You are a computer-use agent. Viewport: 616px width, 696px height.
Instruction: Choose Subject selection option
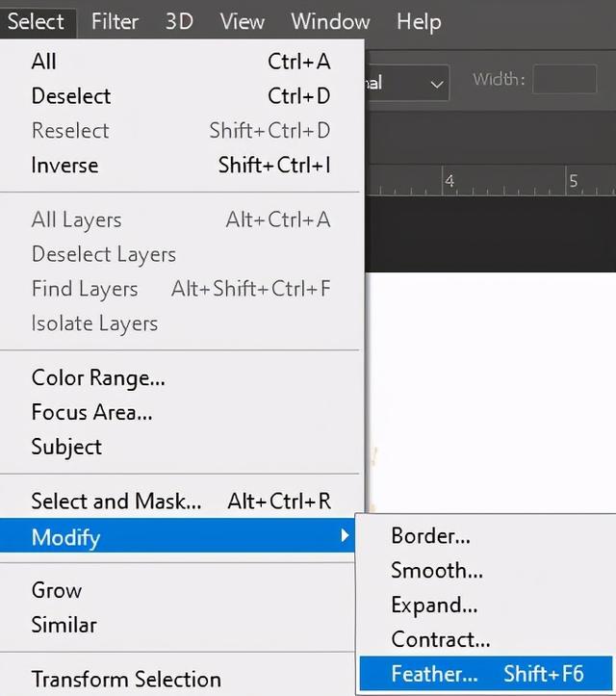180,447
